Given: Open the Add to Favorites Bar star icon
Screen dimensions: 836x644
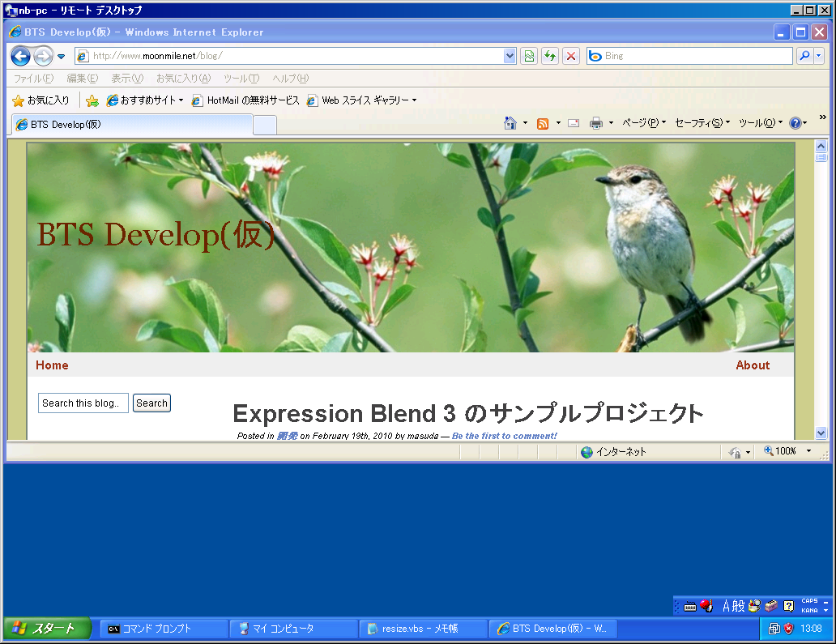Looking at the screenshot, I should click(92, 100).
